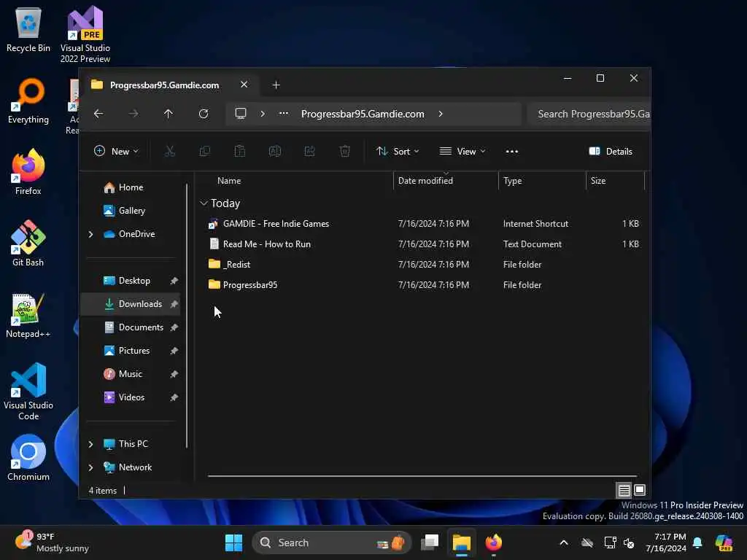
Task: Expand the This PC tree node
Action: pyautogui.click(x=90, y=444)
